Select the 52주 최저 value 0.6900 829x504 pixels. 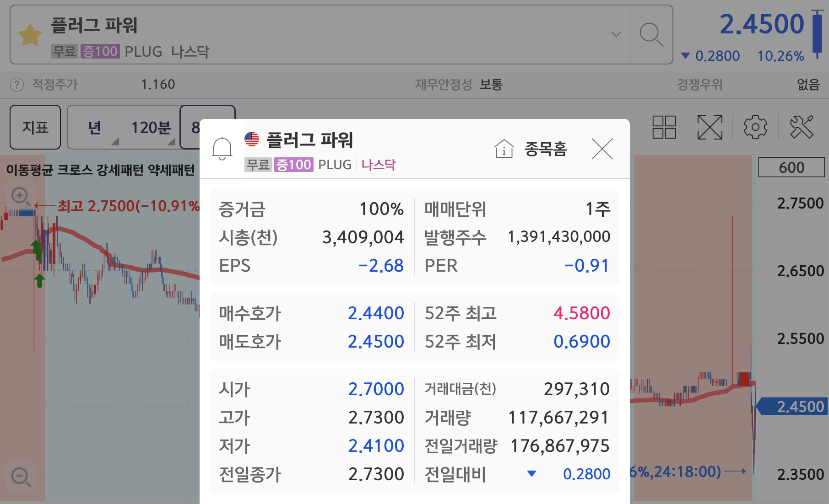(x=582, y=342)
